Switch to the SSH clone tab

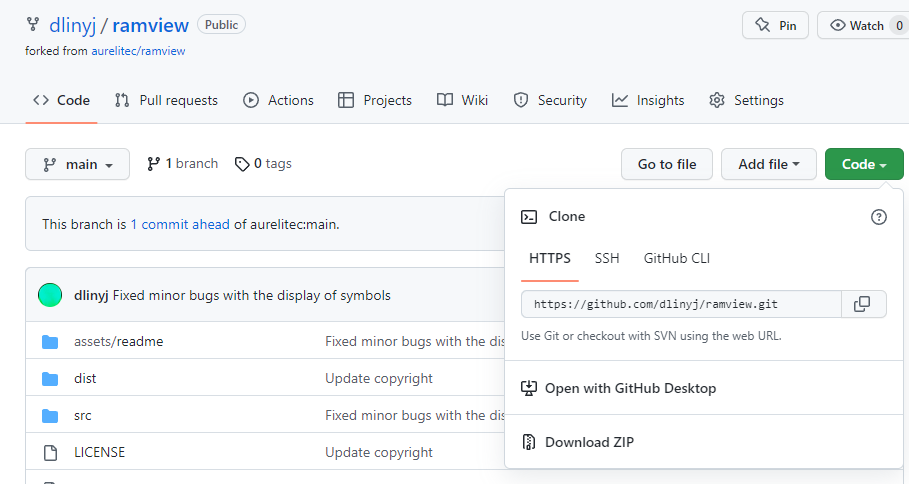click(607, 258)
